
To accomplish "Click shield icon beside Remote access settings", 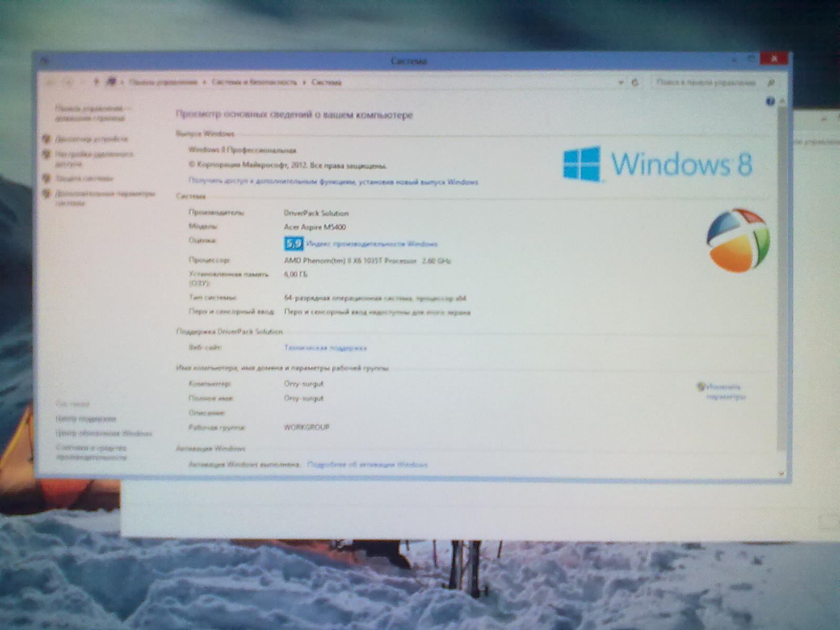I will tap(47, 154).
